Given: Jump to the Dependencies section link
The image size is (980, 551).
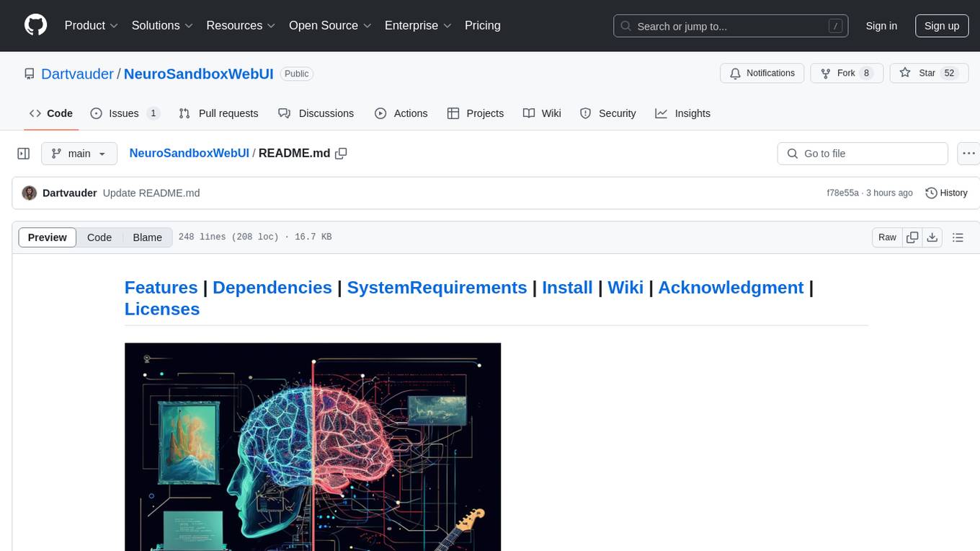Looking at the screenshot, I should tap(272, 287).
